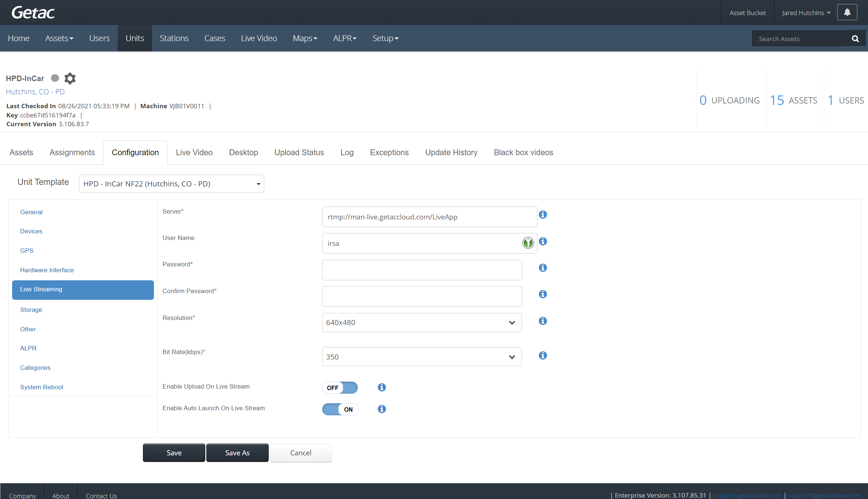Open the Asset Bucket link

click(748, 13)
